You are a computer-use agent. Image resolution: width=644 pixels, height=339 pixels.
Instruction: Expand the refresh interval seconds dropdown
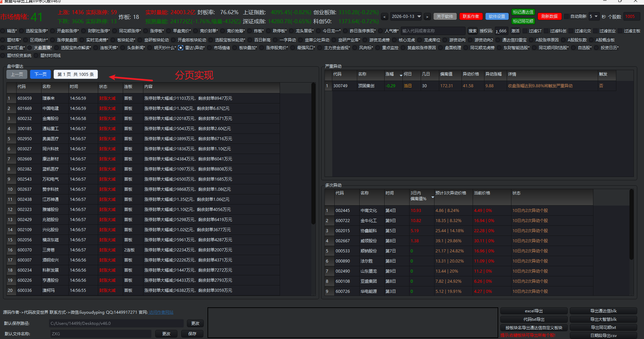[596, 17]
